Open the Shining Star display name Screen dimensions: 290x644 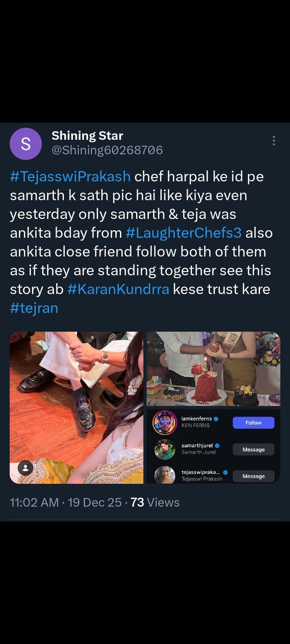pyautogui.click(x=87, y=136)
